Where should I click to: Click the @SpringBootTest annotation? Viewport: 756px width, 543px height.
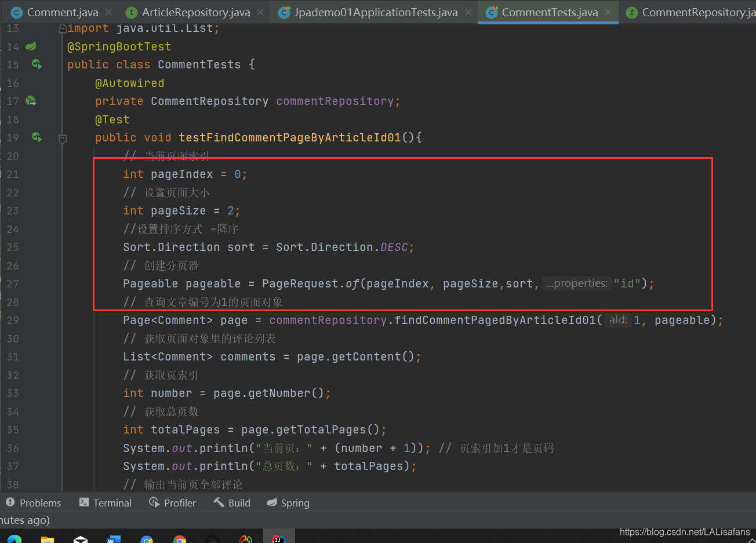tap(119, 46)
